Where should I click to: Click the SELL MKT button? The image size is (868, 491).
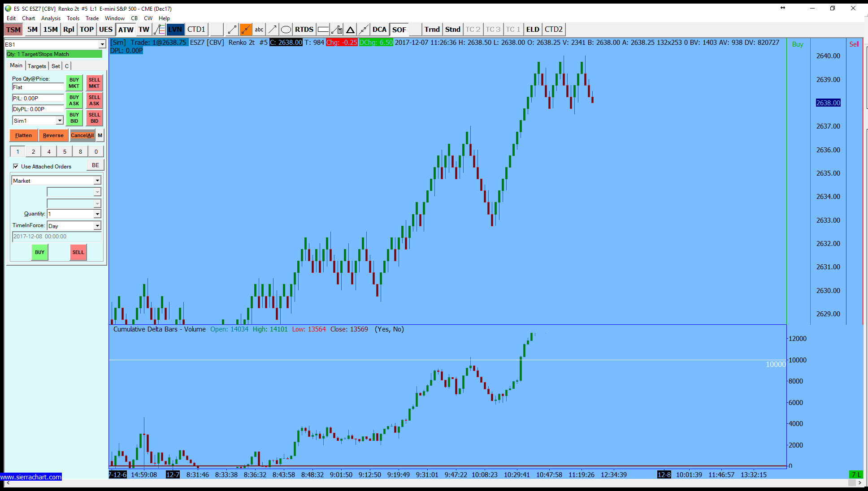click(x=94, y=83)
